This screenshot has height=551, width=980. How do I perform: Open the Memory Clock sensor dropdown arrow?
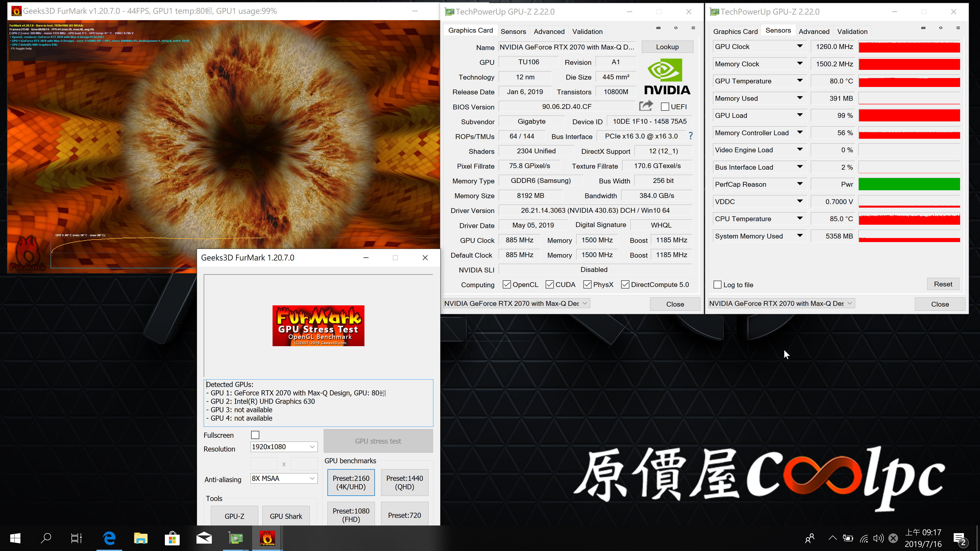point(800,64)
